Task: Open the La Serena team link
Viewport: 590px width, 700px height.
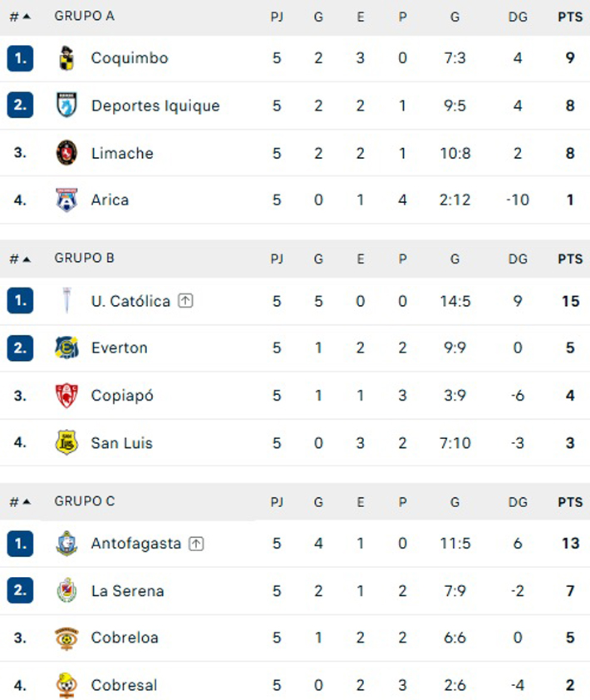Action: [128, 590]
